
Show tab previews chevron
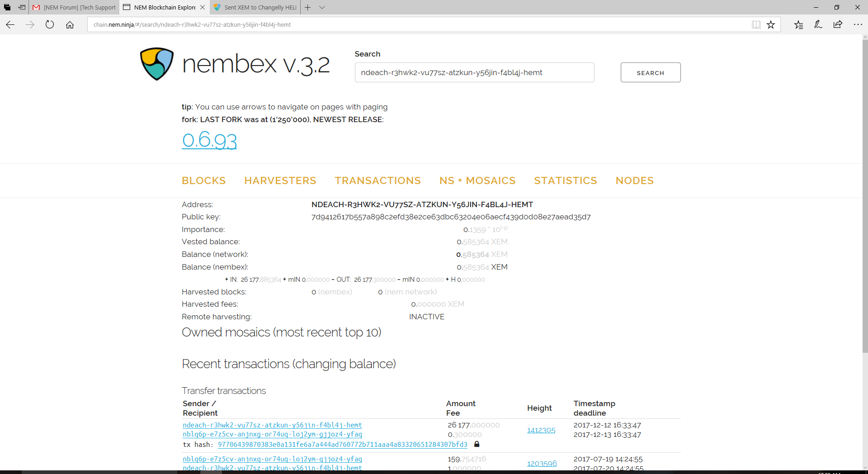322,7
